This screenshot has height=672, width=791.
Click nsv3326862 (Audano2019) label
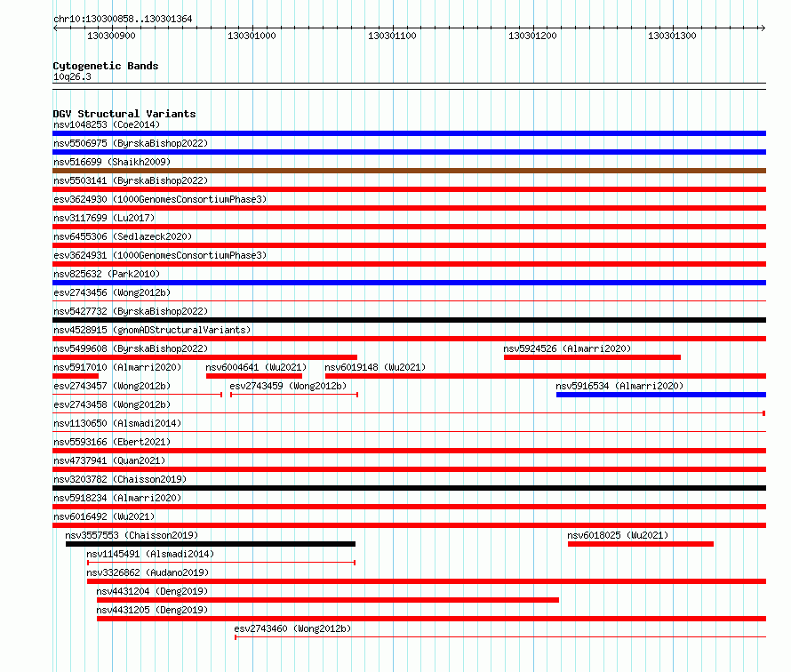tap(148, 572)
